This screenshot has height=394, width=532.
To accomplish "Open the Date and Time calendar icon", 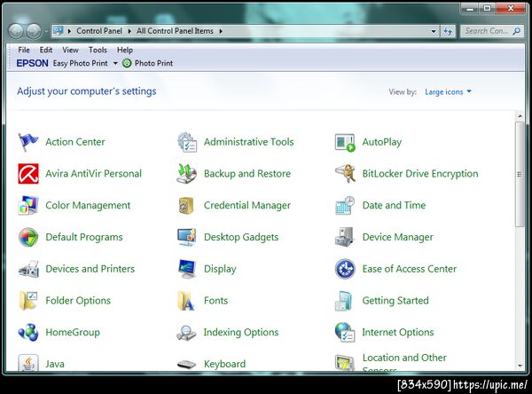I will coord(345,205).
